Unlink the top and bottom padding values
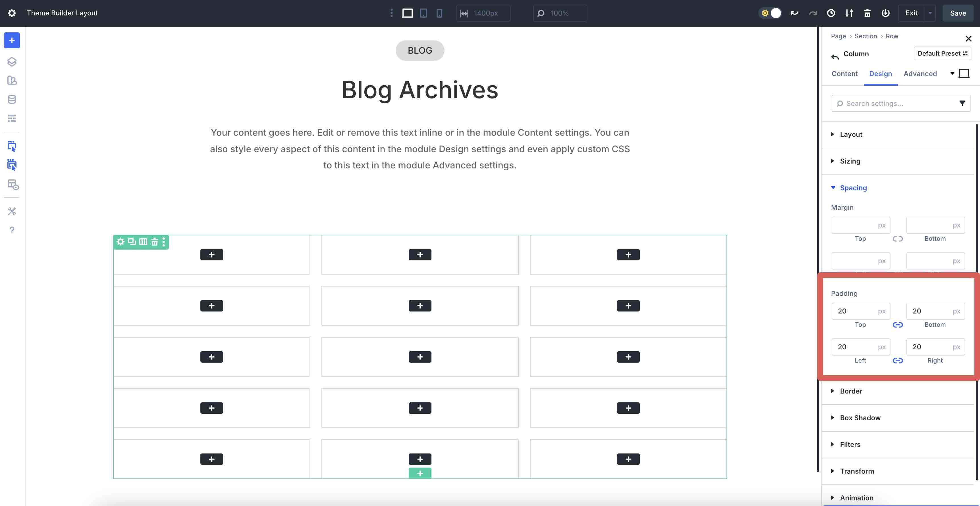 898,325
